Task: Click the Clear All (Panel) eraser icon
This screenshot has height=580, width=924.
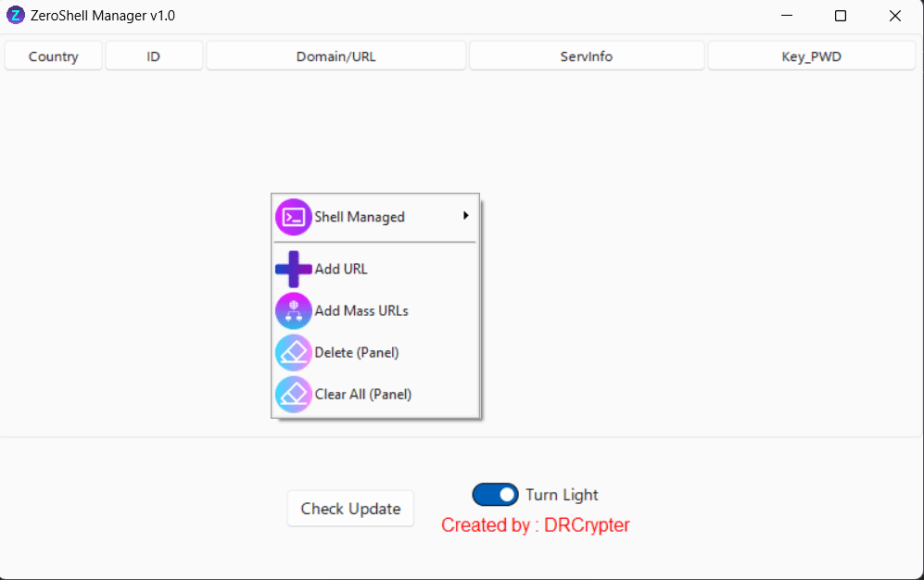Action: pos(294,395)
